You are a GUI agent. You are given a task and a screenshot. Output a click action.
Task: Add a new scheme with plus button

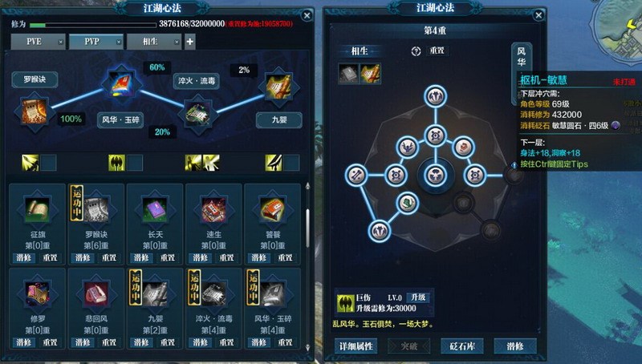coord(190,42)
